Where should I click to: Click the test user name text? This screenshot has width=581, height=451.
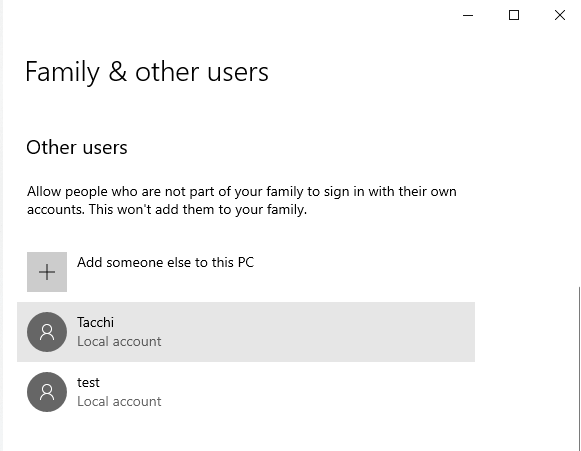[x=88, y=382]
